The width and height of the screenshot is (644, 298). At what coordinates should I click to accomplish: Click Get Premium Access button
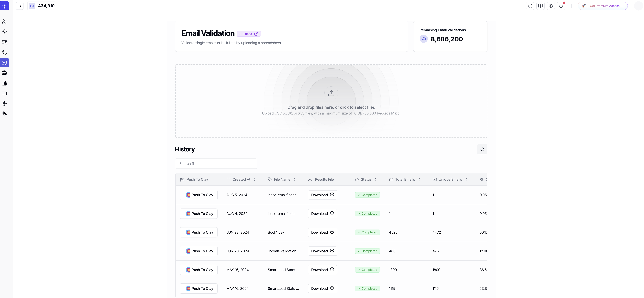[x=603, y=6]
